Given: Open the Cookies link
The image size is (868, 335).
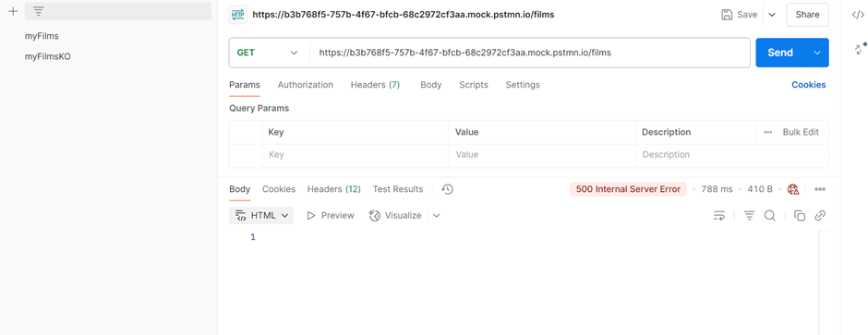Looking at the screenshot, I should pos(808,85).
